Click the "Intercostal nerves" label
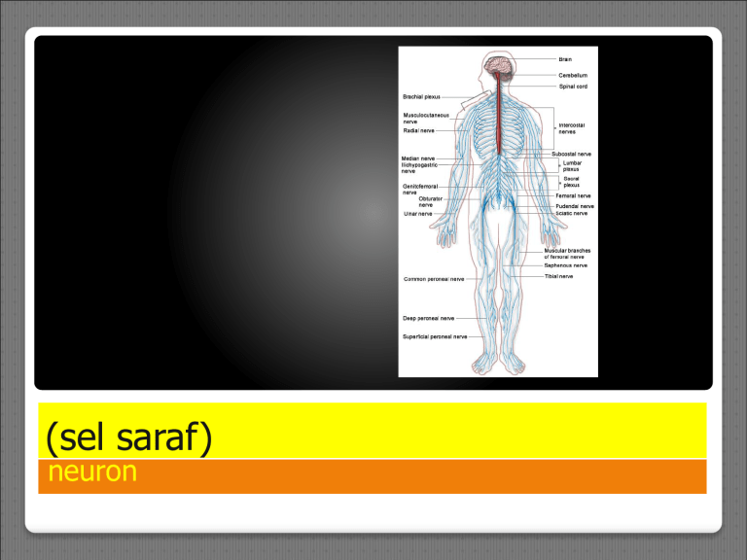Viewport: 747px width, 560px height. pos(571,127)
